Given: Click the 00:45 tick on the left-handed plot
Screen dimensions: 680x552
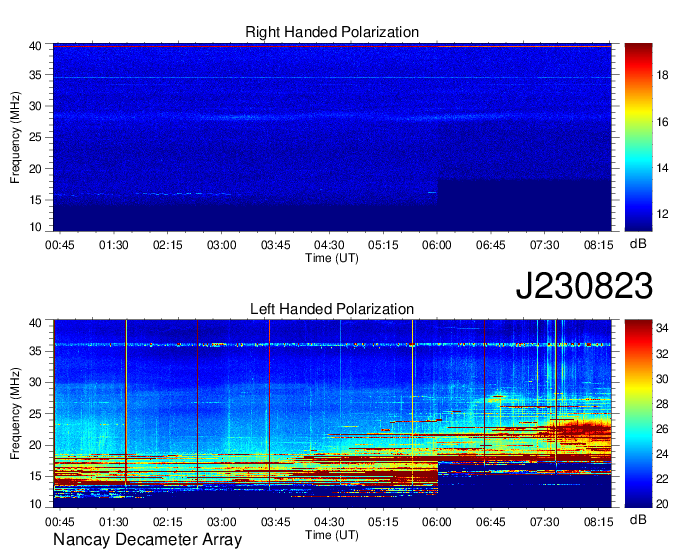Looking at the screenshot, I should 60,522.
